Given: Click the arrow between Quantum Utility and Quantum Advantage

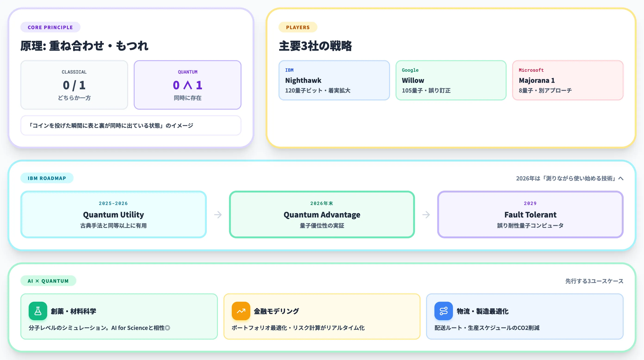Looking at the screenshot, I should point(218,214).
